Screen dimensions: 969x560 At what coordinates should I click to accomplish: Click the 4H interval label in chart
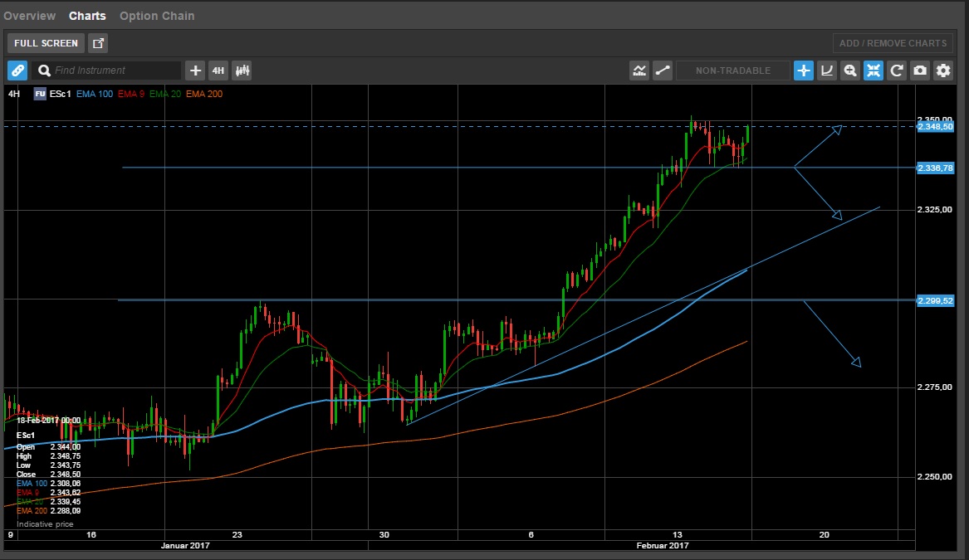point(13,94)
